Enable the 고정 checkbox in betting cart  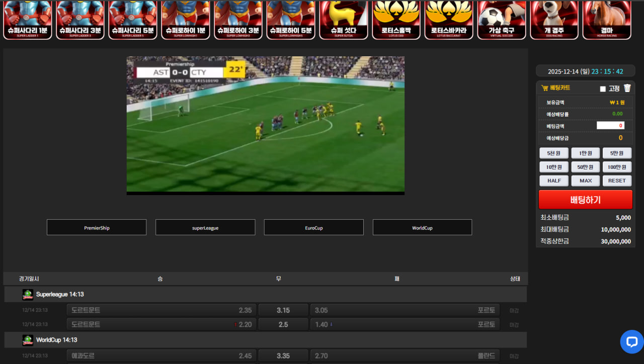click(603, 89)
